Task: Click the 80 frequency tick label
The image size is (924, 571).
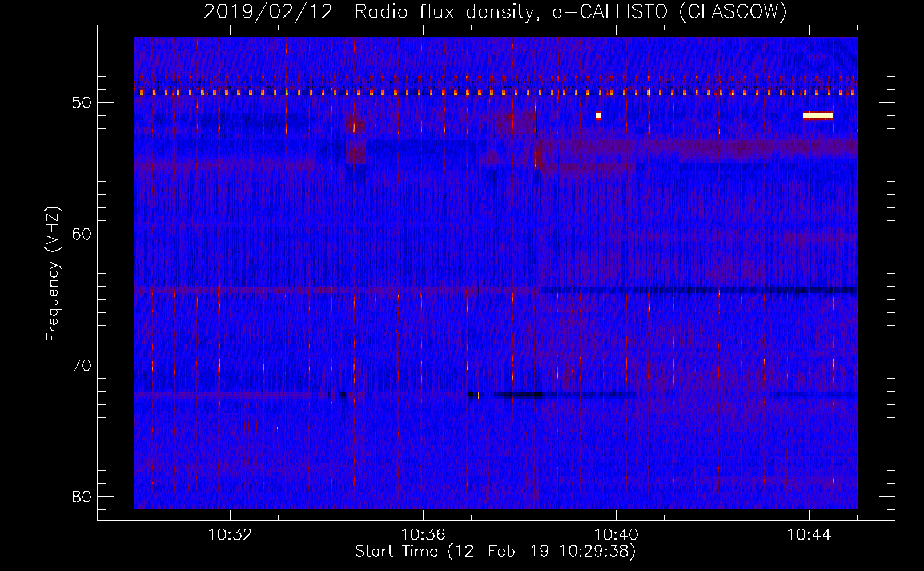Action: pos(82,497)
